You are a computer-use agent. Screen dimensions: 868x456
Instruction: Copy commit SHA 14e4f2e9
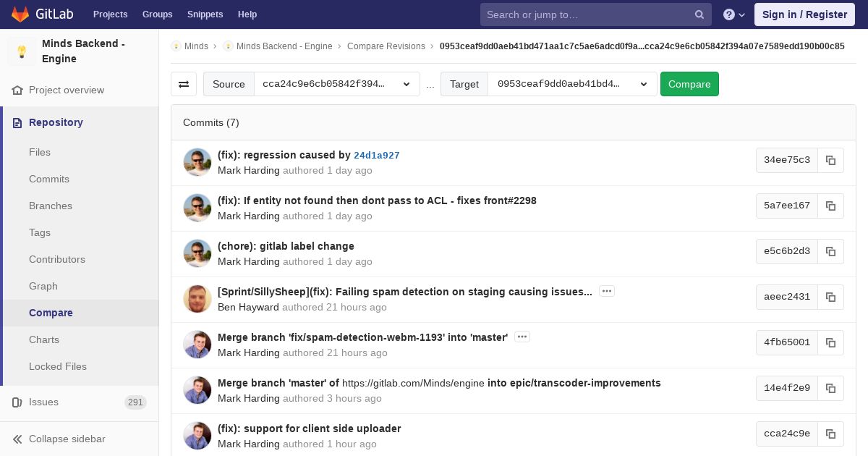coord(830,388)
